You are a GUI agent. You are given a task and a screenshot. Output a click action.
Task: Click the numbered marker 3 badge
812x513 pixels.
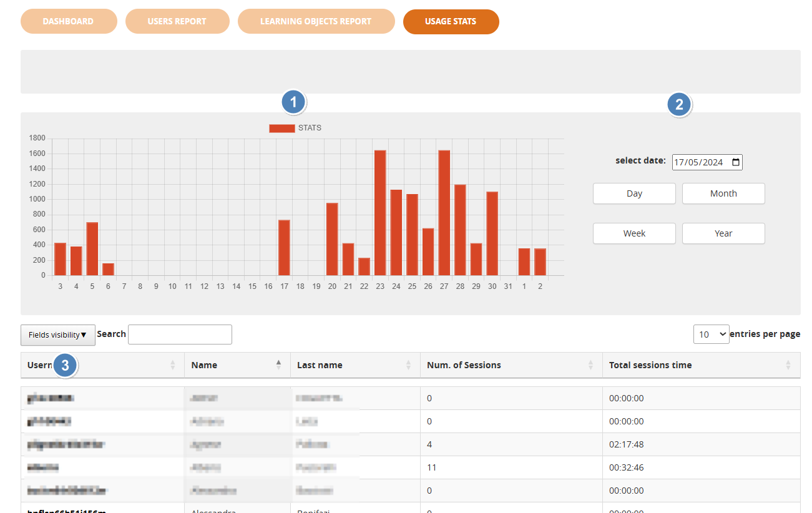(65, 366)
